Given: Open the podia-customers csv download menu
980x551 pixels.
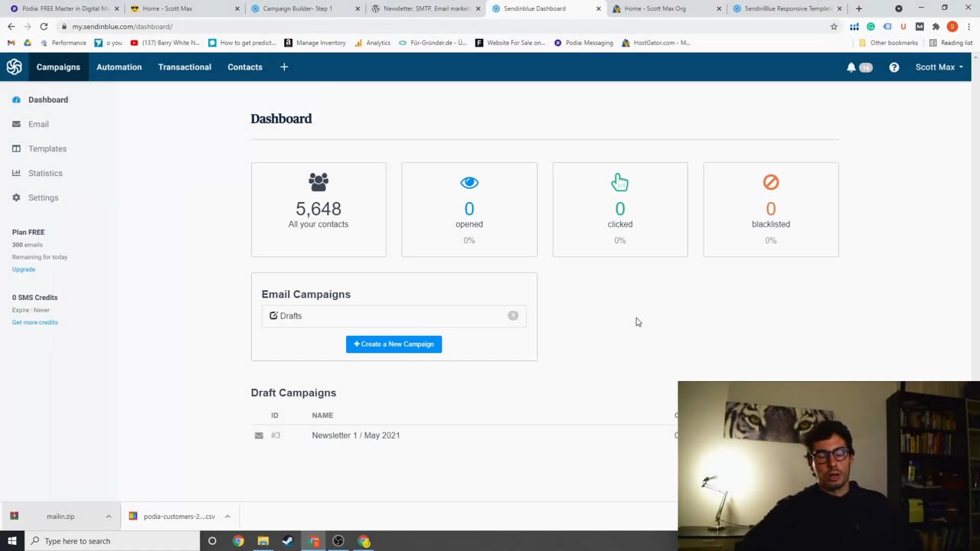Looking at the screenshot, I should (x=227, y=517).
